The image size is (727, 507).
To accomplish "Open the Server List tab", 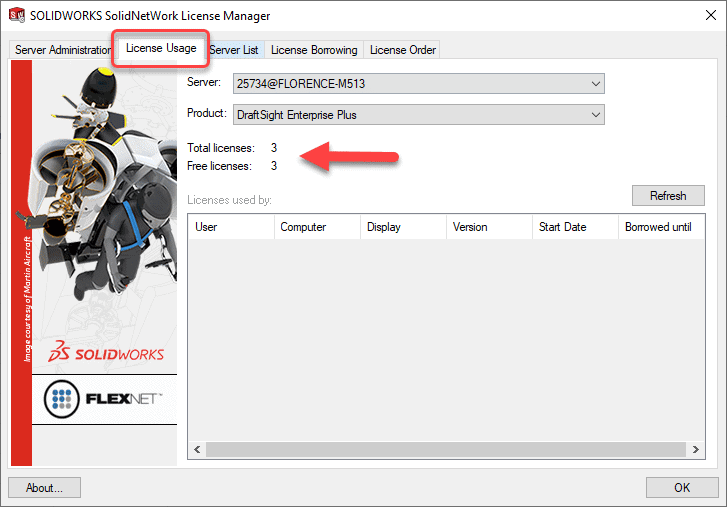I will [x=235, y=50].
